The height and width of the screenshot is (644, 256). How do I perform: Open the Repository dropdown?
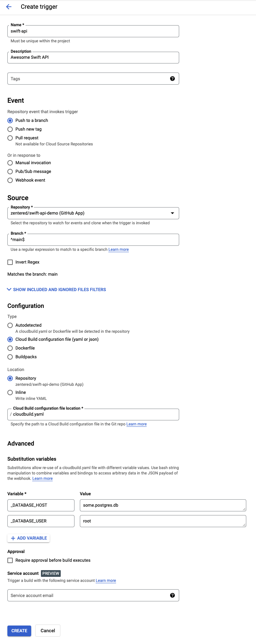(172, 213)
